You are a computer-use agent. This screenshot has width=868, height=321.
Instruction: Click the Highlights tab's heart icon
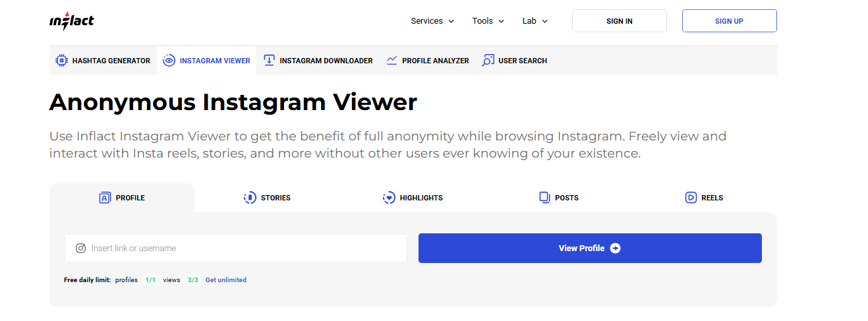389,198
